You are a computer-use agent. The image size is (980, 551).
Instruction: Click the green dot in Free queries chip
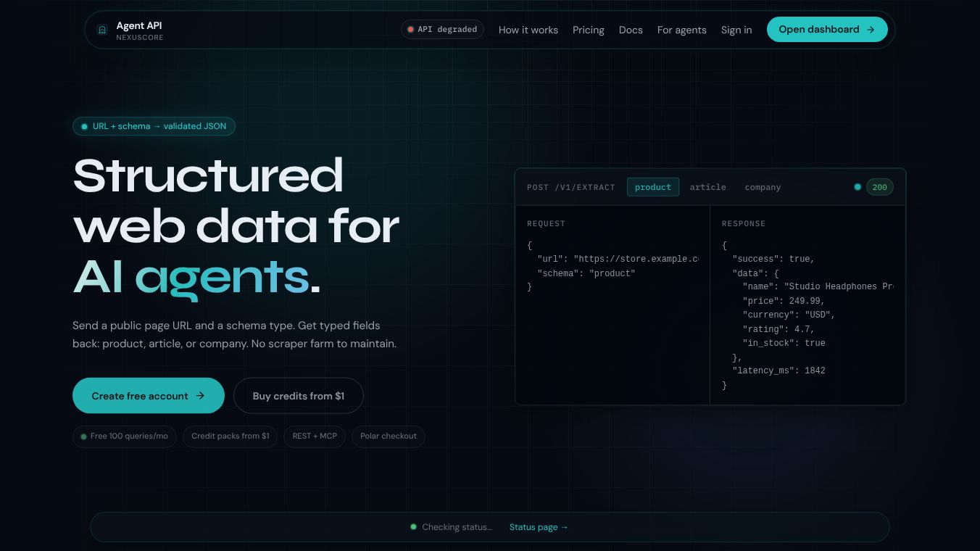pos(84,436)
